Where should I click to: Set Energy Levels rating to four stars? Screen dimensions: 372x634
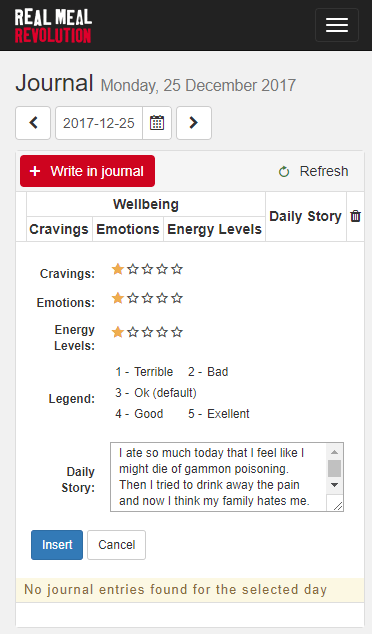pos(162,332)
